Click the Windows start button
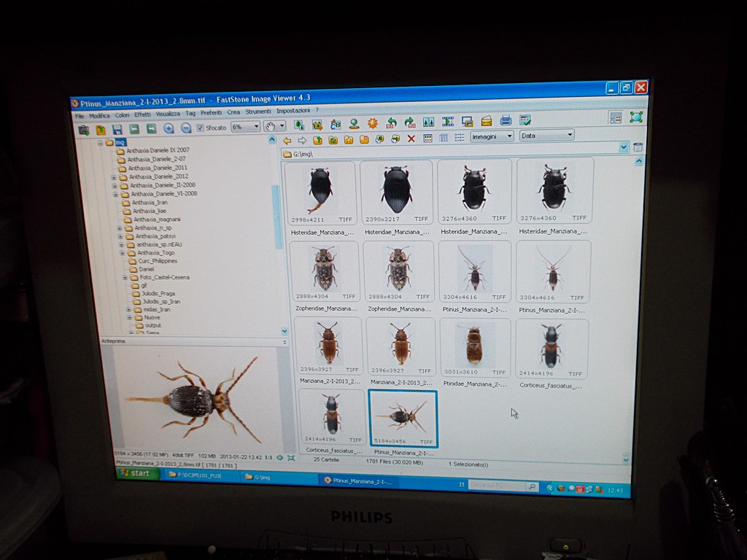Viewport: 747px width, 560px height. 135,473
